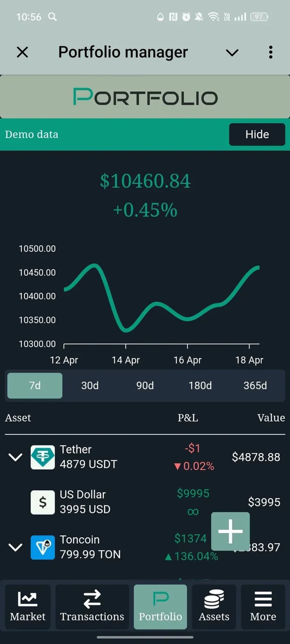Tap the US Dollar currency icon
Screen dimensions: 290x644
[43, 502]
